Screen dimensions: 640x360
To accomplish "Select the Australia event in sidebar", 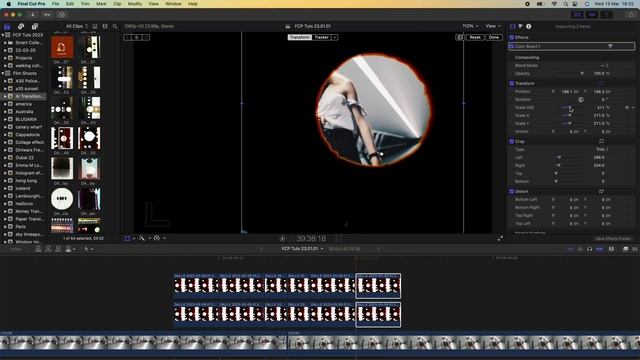I will (x=24, y=112).
